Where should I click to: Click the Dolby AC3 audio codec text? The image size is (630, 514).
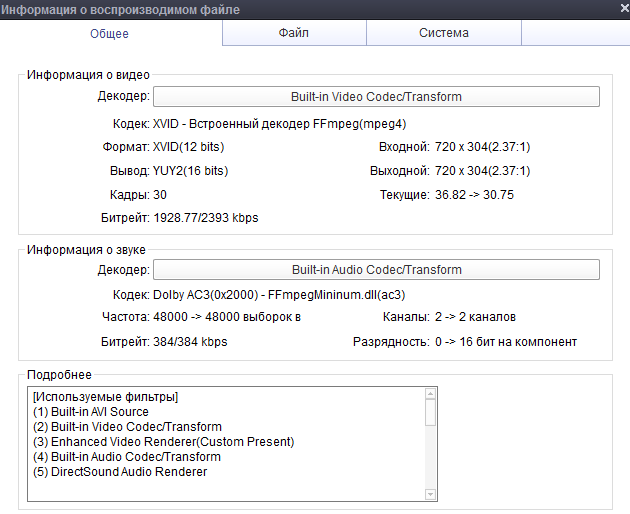[x=278, y=295]
